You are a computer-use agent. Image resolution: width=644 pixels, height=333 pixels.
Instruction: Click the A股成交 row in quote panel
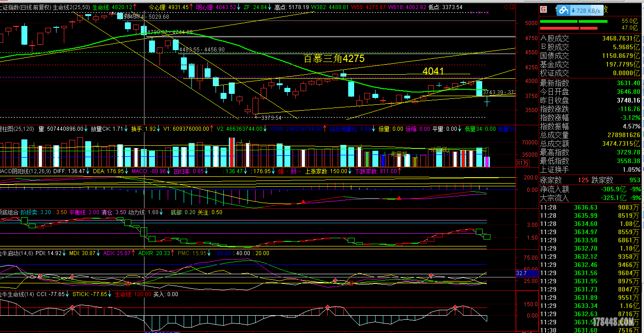click(x=591, y=39)
